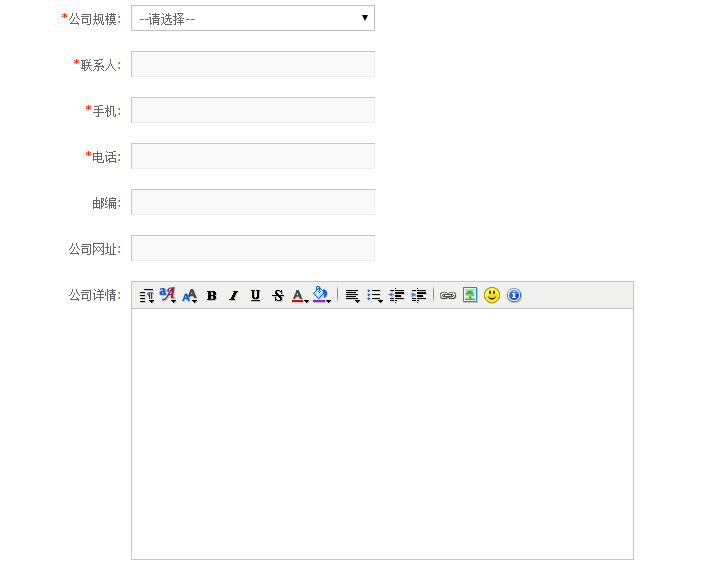The height and width of the screenshot is (563, 717).
Task: Open the 公司规模 dropdown
Action: coord(253,18)
